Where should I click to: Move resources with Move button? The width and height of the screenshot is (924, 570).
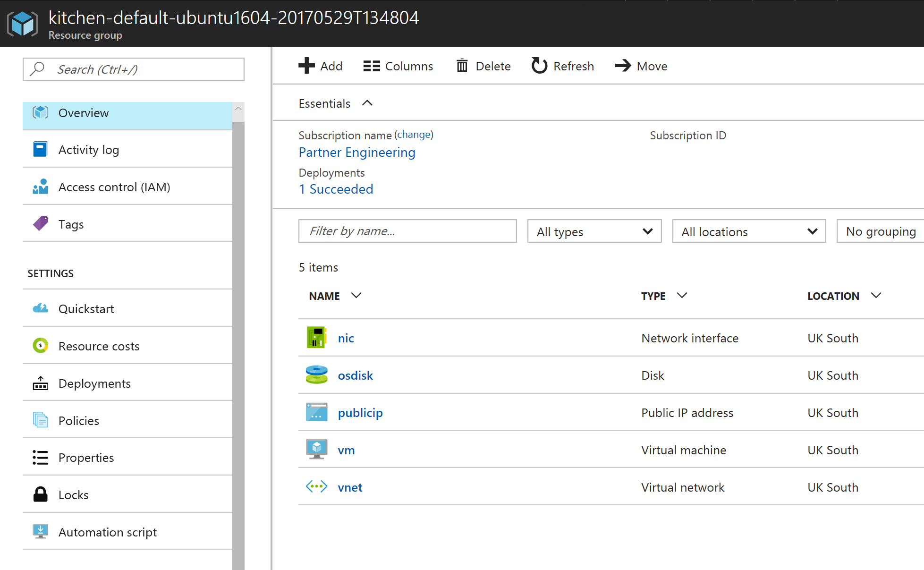641,66
